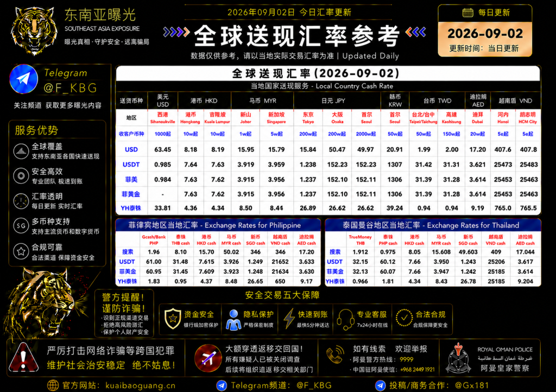Click the tiger head logo at top left
The image size is (556, 392).
click(34, 30)
